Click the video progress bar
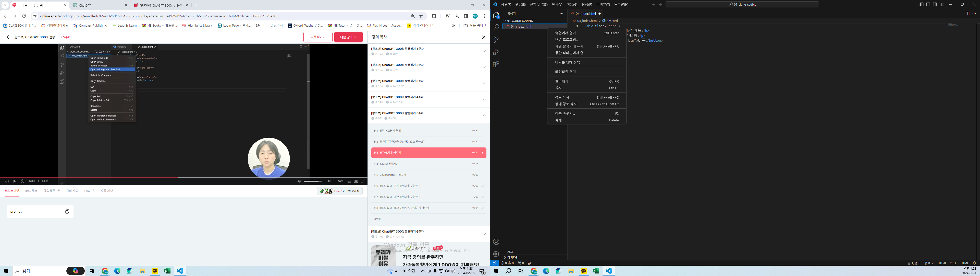The image size is (980, 276). (x=184, y=177)
